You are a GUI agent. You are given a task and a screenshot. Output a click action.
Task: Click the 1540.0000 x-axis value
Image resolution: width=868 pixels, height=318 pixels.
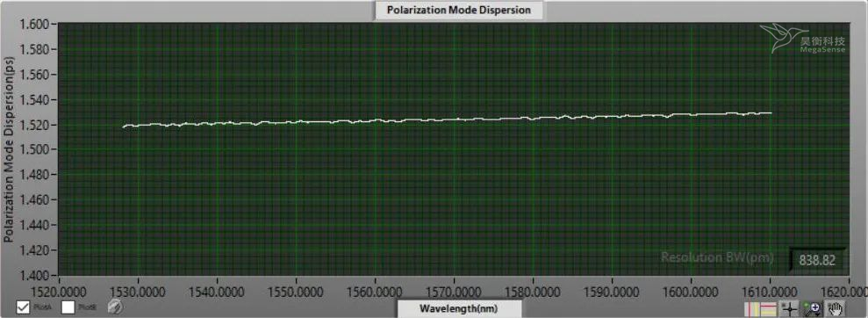tap(217, 292)
